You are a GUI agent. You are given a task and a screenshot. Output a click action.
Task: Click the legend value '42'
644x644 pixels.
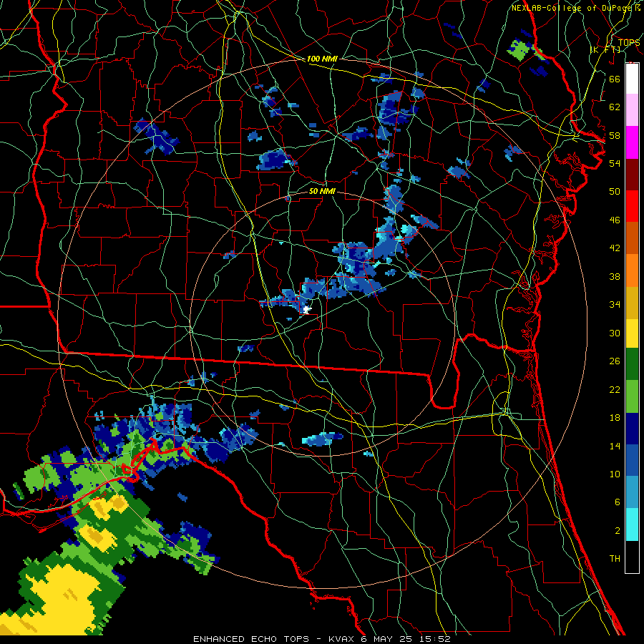[615, 248]
